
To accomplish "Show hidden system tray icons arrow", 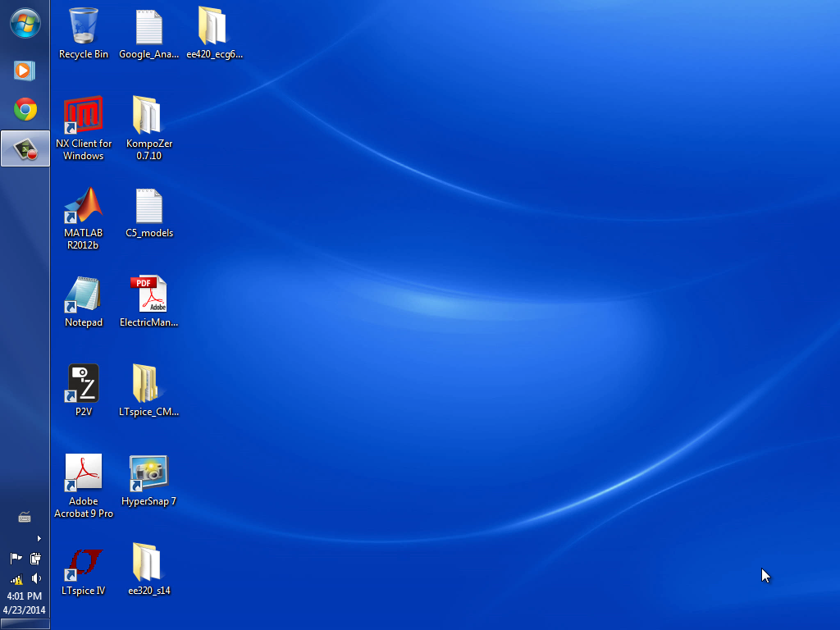I will [39, 538].
